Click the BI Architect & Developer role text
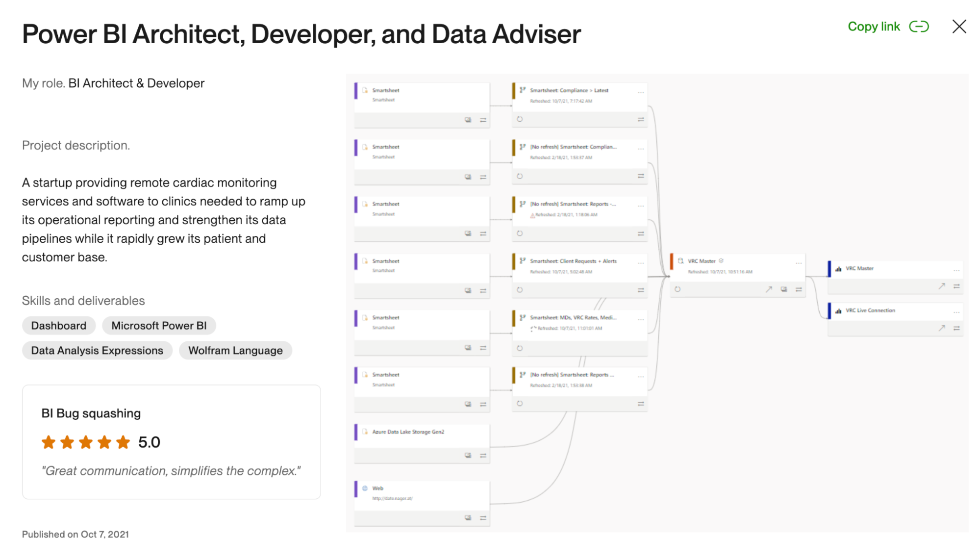 [x=136, y=83]
